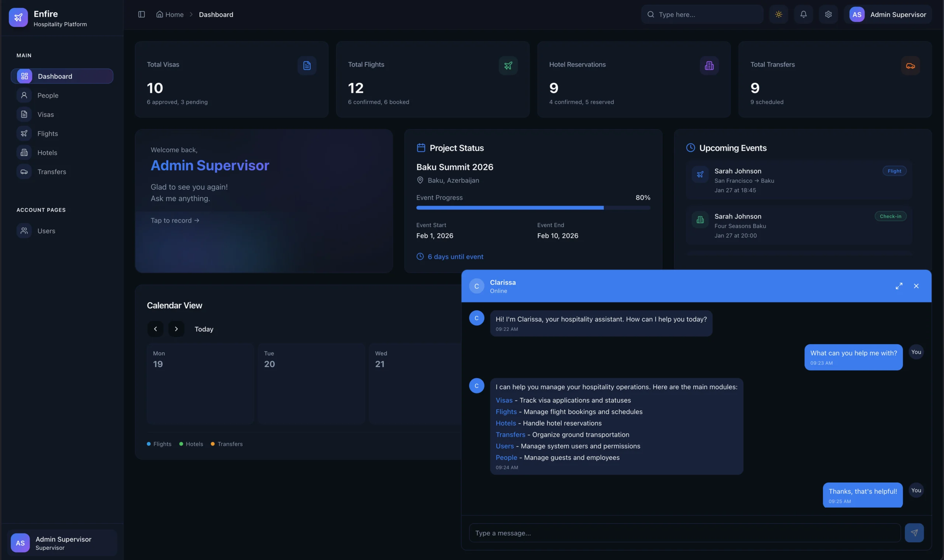Switch theme with the sun icon

click(778, 14)
